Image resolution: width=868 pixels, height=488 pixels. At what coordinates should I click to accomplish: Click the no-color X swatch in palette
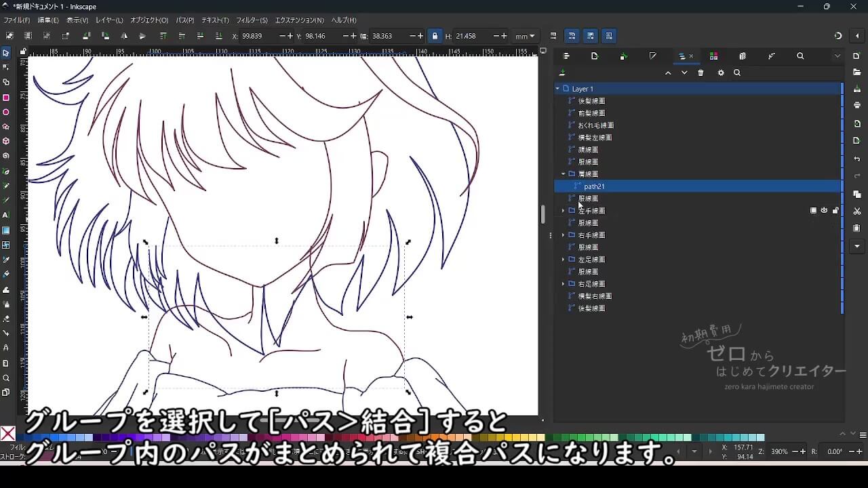coord(8,434)
